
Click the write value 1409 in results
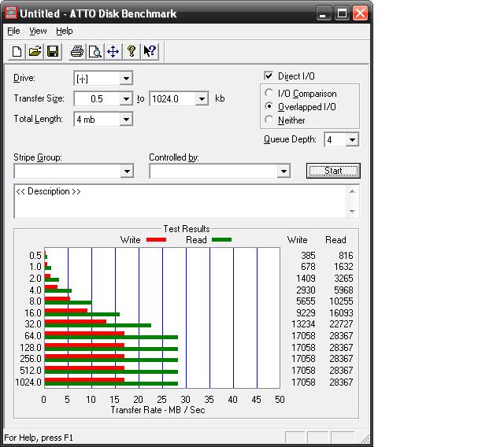(306, 279)
